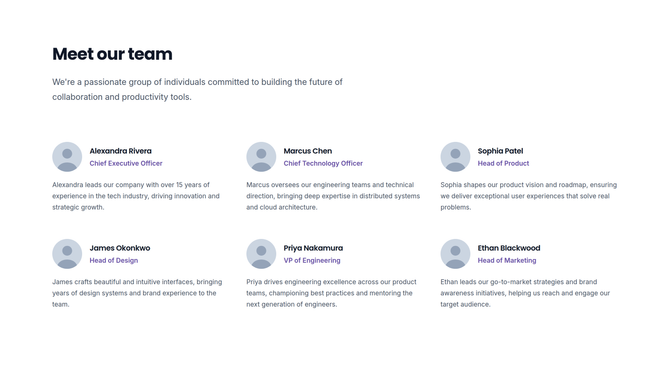Click Sophia Patel's profile avatar
This screenshot has width=672, height=378.
pyautogui.click(x=456, y=157)
